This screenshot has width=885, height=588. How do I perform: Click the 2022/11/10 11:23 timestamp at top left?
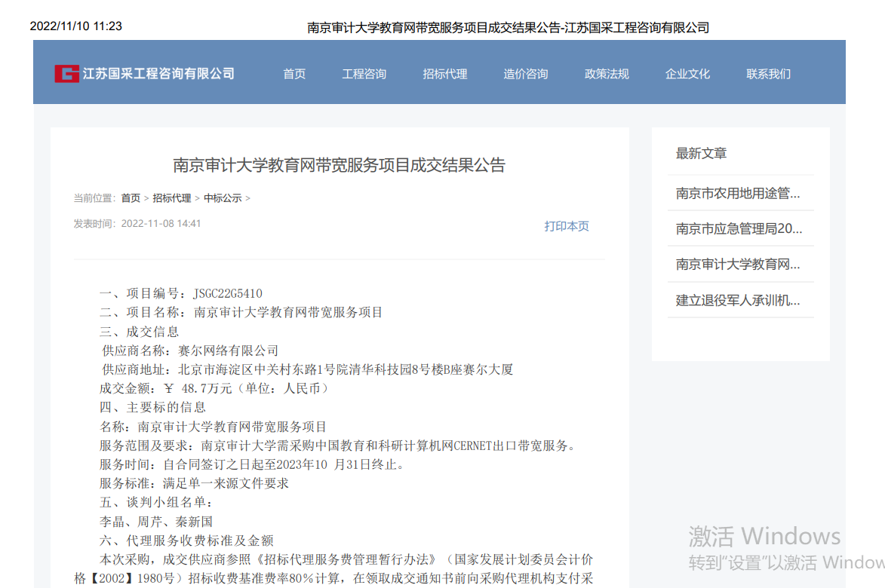75,26
